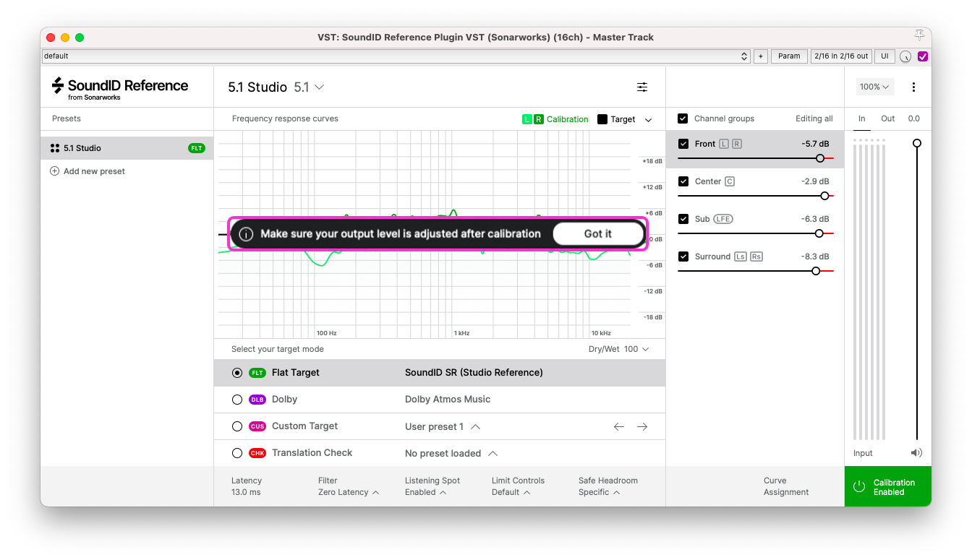Open the three-dot more options menu
This screenshot has height=560, width=972.
click(913, 87)
